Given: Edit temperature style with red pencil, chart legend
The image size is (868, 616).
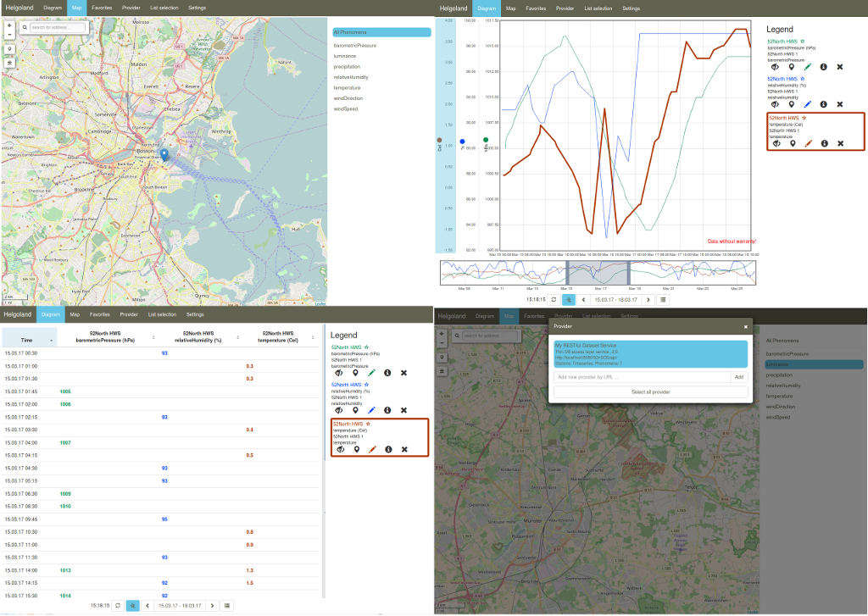Looking at the screenshot, I should 808,143.
